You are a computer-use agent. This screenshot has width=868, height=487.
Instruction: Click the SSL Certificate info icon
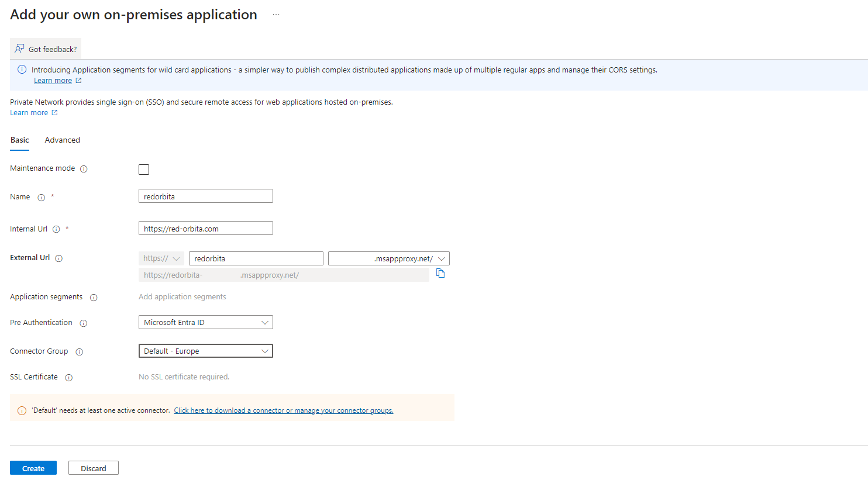tap(69, 378)
